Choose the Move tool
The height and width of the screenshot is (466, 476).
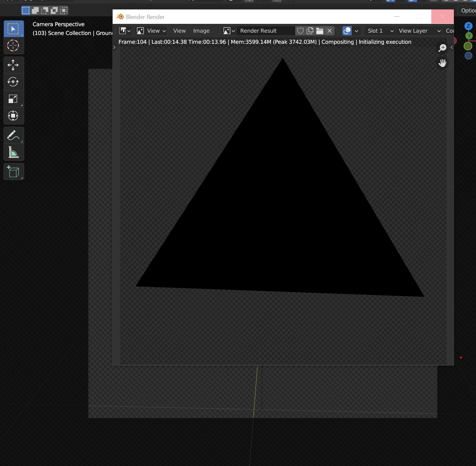click(14, 65)
